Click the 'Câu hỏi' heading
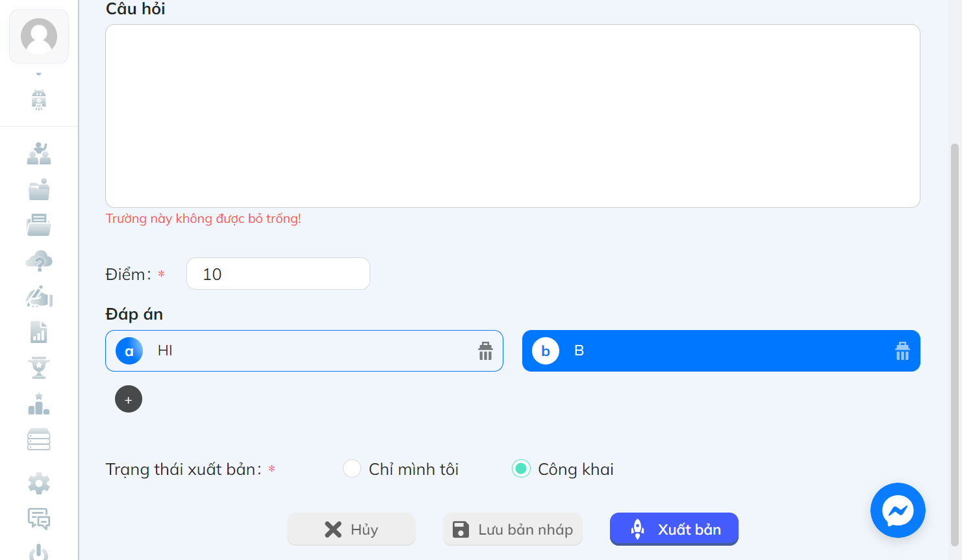 (136, 9)
